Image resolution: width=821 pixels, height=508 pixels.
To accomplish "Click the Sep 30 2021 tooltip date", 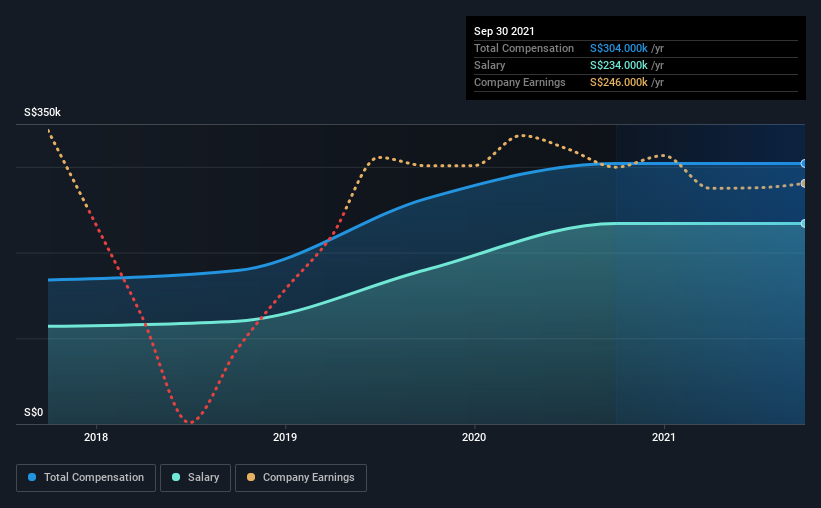I will (504, 31).
